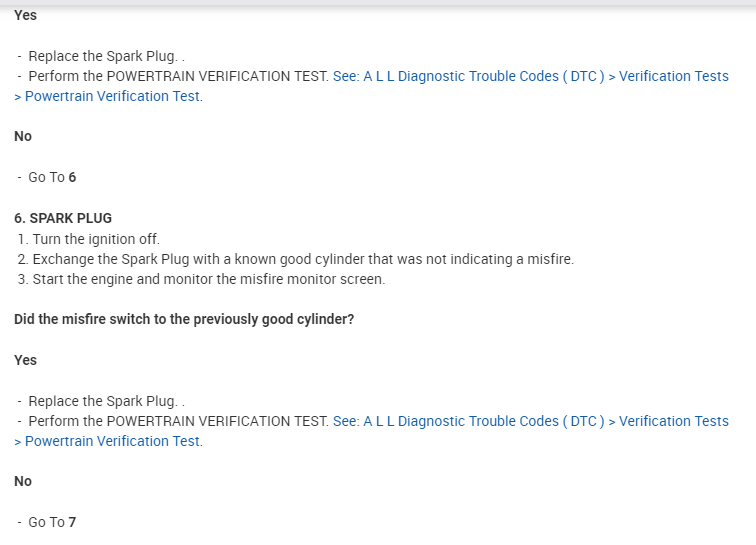The width and height of the screenshot is (756, 545).
Task: Click the 'No' label above 'Go To 7'
Action: (23, 481)
